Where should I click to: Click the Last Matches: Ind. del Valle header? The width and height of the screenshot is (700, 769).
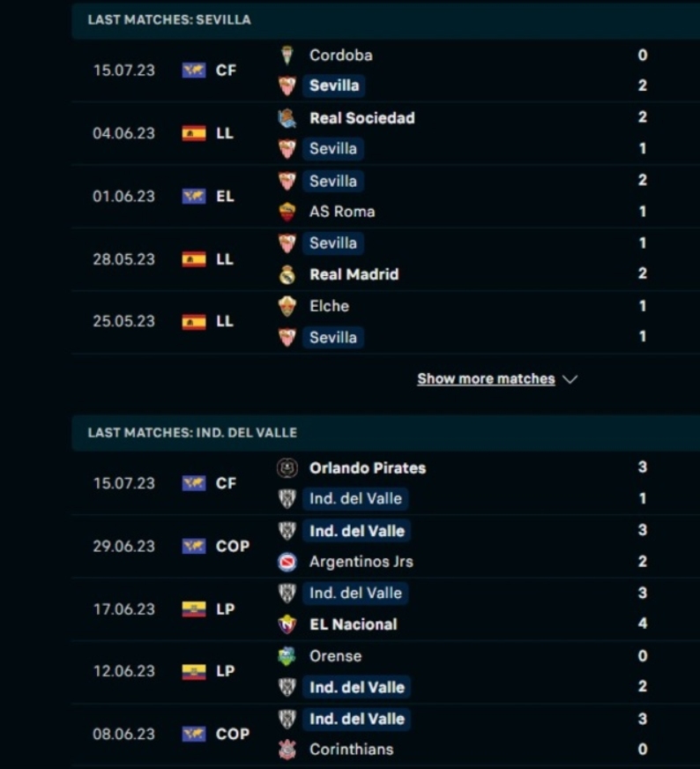[x=192, y=433]
